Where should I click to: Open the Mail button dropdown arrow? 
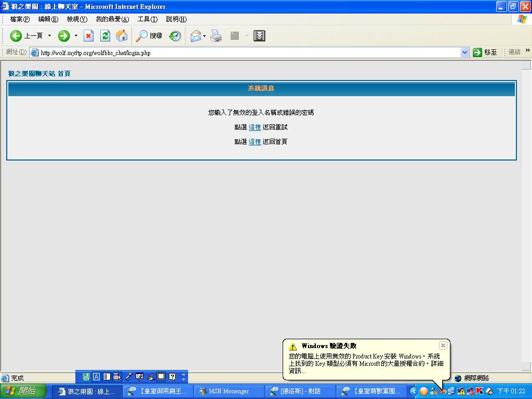pyautogui.click(x=205, y=36)
